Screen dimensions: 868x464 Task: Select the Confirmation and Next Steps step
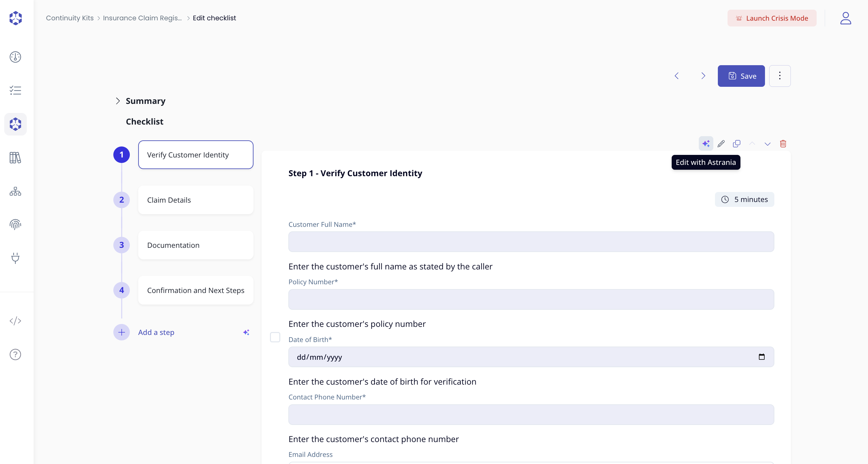pos(195,290)
